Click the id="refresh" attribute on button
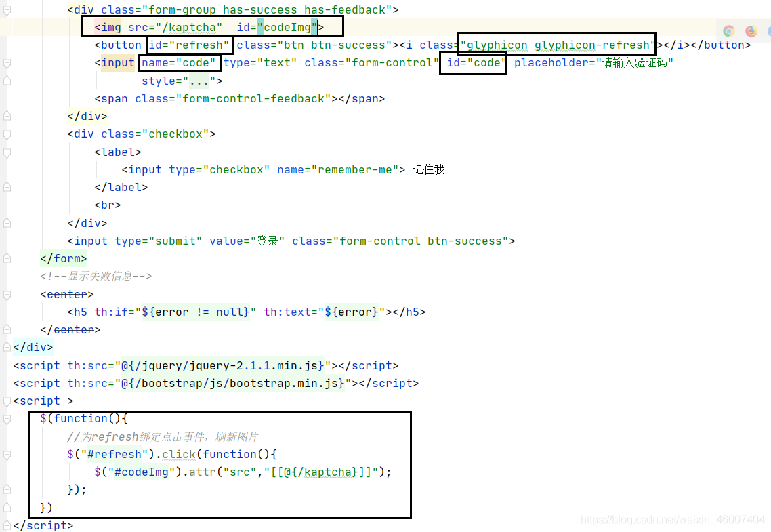 coord(189,45)
